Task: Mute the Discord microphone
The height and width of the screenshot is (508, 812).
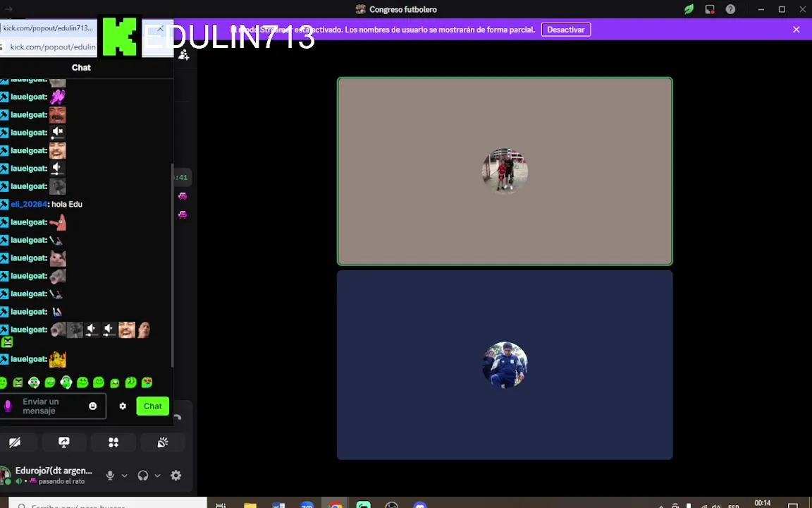Action: (x=110, y=476)
